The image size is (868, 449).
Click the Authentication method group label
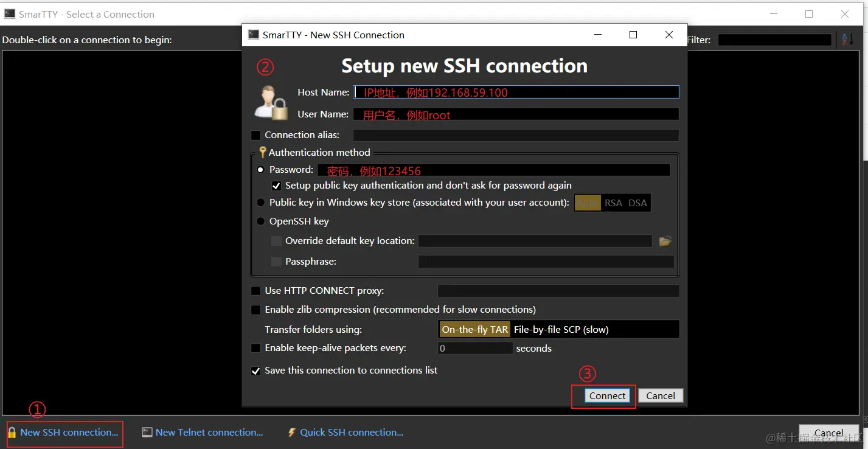(319, 153)
